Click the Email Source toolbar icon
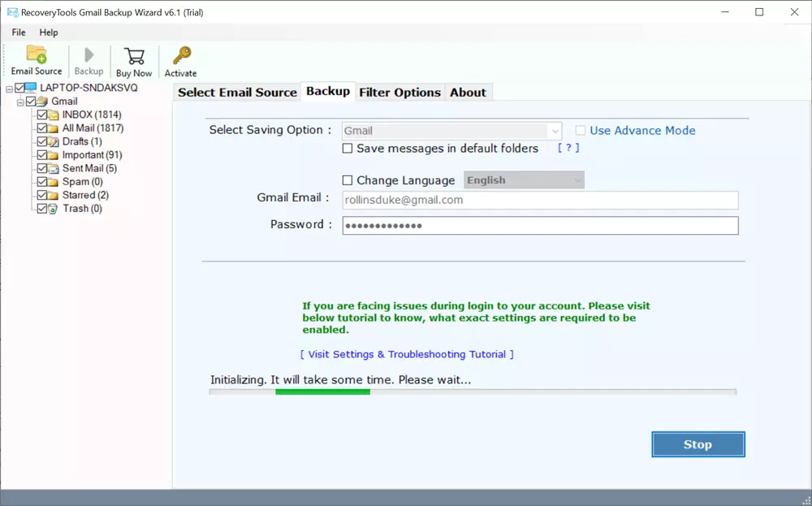Screen dimensions: 812x506 pos(37,55)
